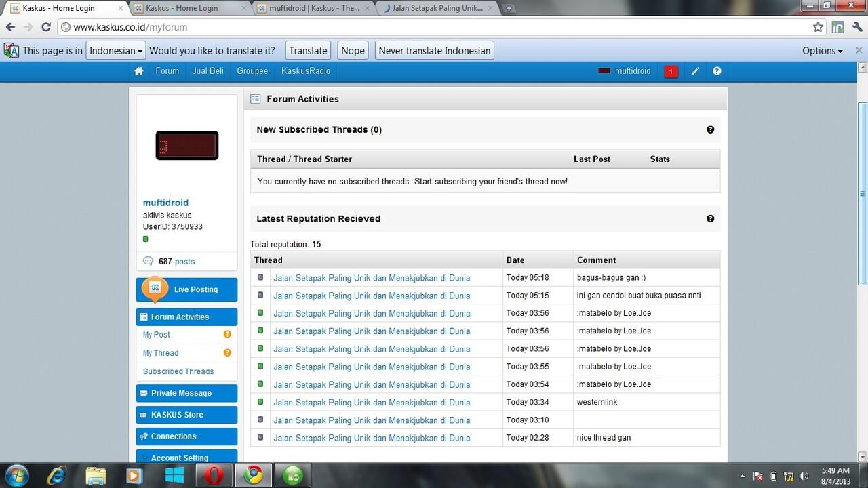Close the translate bar with the X

coord(859,50)
